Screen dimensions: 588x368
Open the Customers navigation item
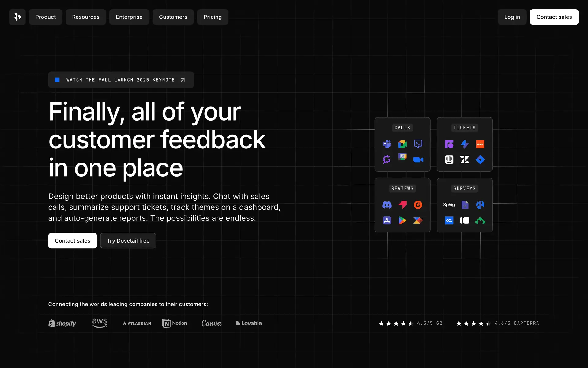(x=173, y=17)
